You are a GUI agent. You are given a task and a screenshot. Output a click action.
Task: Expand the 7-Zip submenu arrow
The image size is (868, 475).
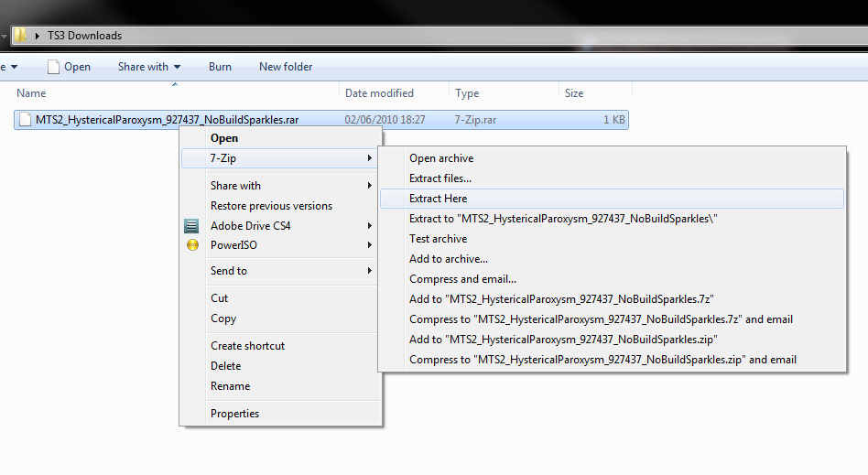369,158
